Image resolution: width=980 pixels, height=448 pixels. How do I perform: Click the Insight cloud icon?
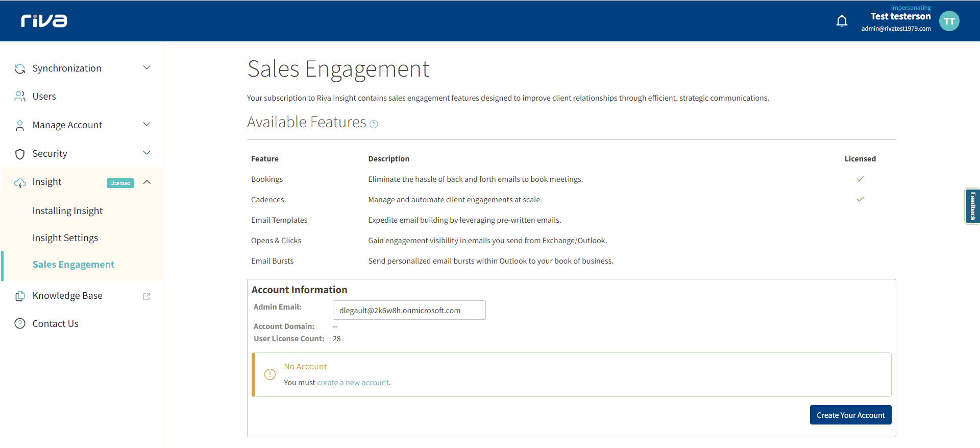pos(20,183)
